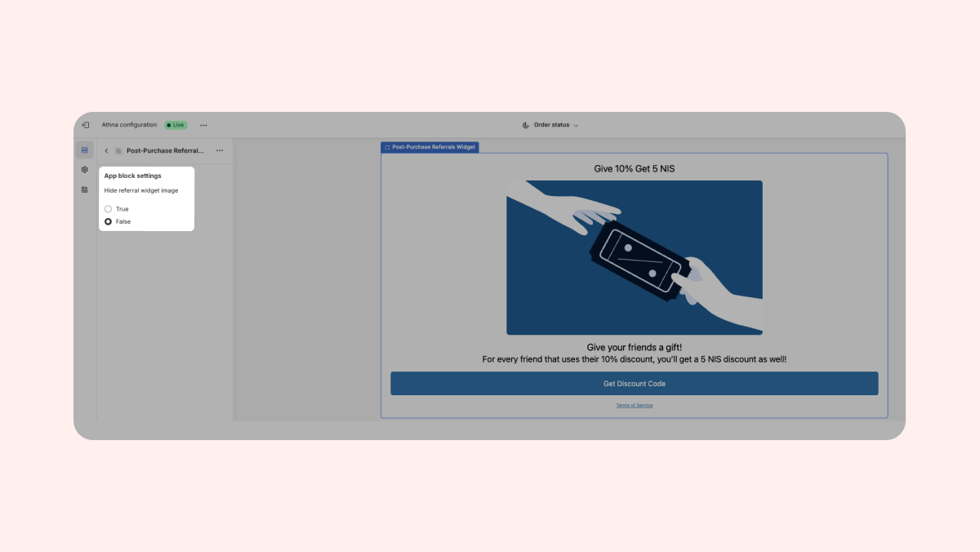Open three-dots menu beside Post-Purchase Referral title
The height and width of the screenshot is (552, 980).
click(220, 151)
